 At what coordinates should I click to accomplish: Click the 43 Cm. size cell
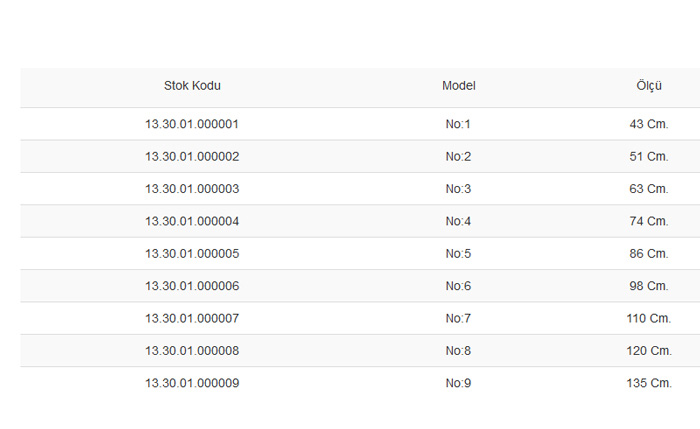click(x=649, y=124)
